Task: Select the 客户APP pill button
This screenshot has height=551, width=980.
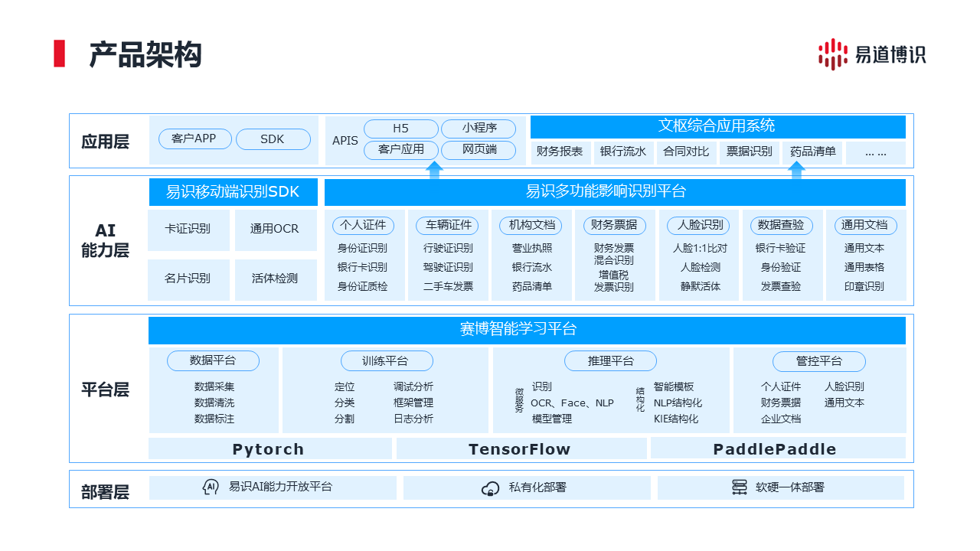Action: pos(194,139)
